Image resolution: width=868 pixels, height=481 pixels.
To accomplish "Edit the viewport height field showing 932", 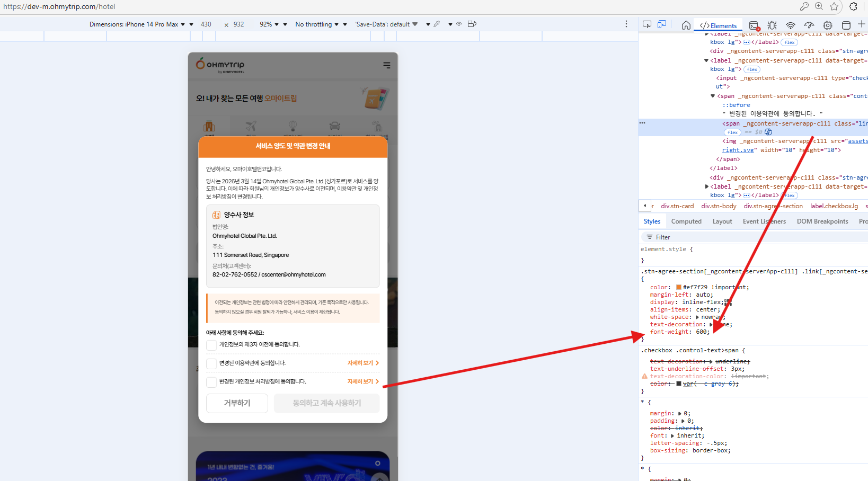I will pyautogui.click(x=239, y=24).
